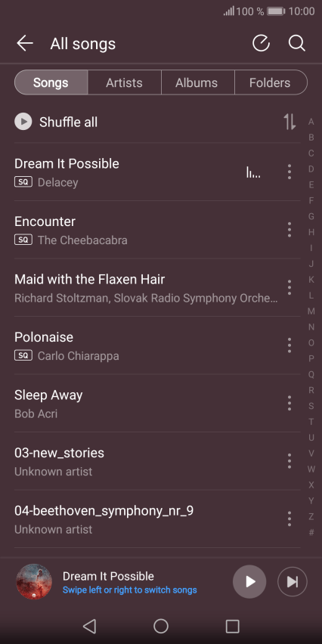Viewport: 322px width, 644px height.
Task: Open more options for Dream It Possible
Action: (289, 172)
